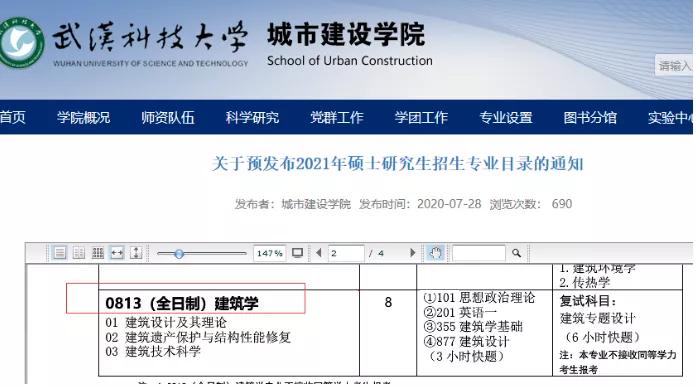Click the 复试科目 label
This screenshot has height=388, width=697.
click(x=588, y=301)
